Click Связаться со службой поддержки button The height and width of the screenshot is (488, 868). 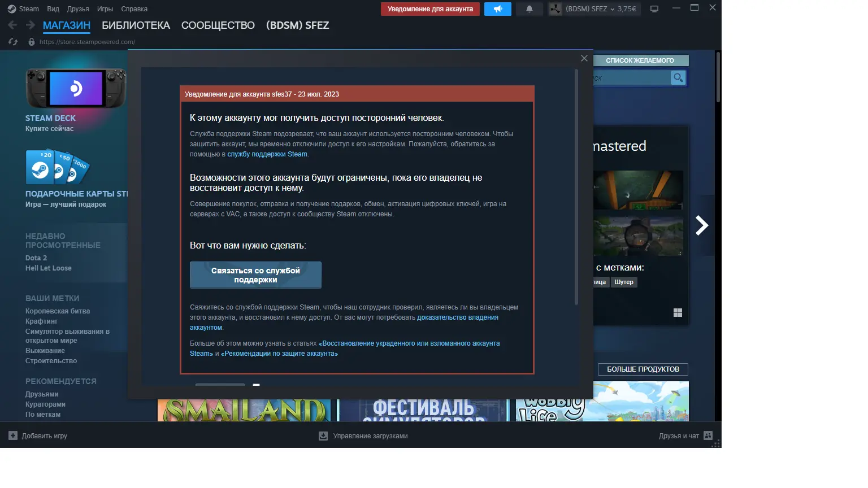pyautogui.click(x=255, y=275)
